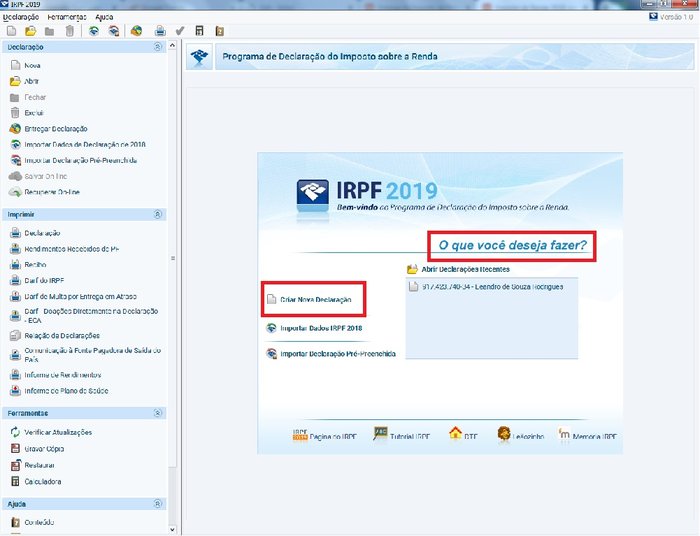Click the trash delete toolbar icon

click(x=69, y=31)
